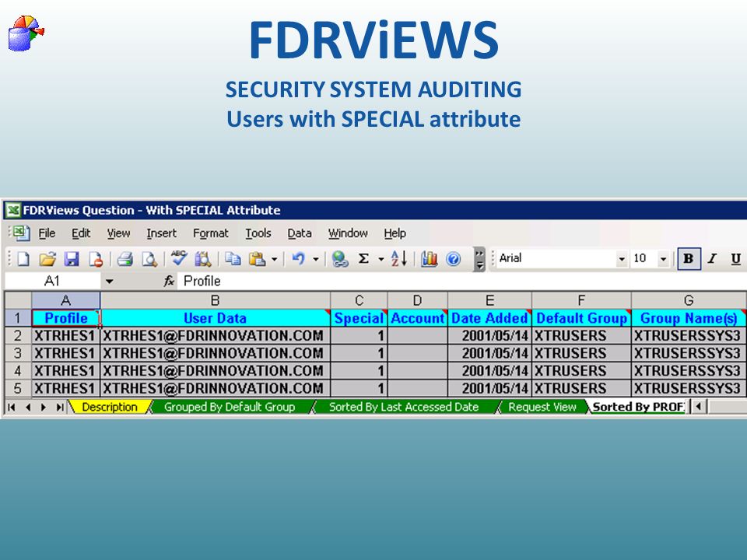Click the Print icon
Image resolution: width=747 pixels, height=560 pixels.
click(x=125, y=259)
